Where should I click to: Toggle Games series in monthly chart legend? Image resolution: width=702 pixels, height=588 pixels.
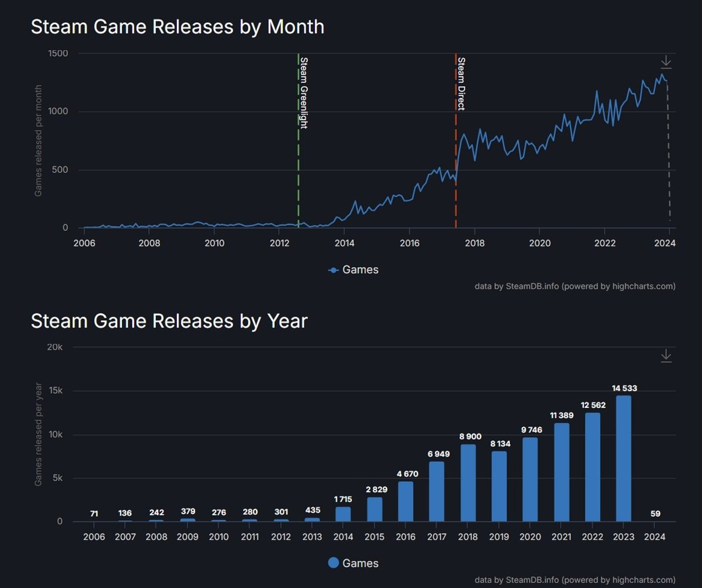point(353,270)
